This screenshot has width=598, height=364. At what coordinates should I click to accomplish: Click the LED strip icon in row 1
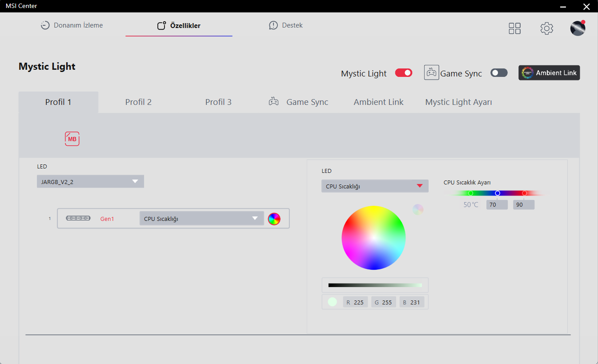[x=78, y=218]
